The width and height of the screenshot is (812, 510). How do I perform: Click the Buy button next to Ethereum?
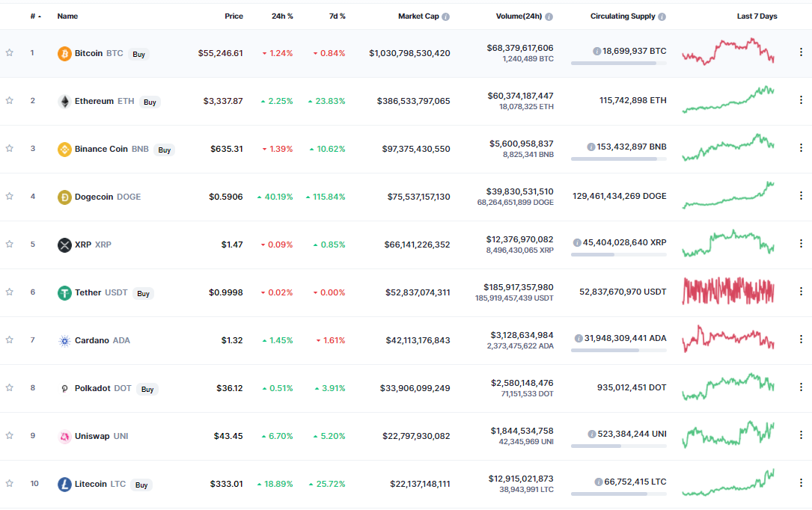point(150,102)
